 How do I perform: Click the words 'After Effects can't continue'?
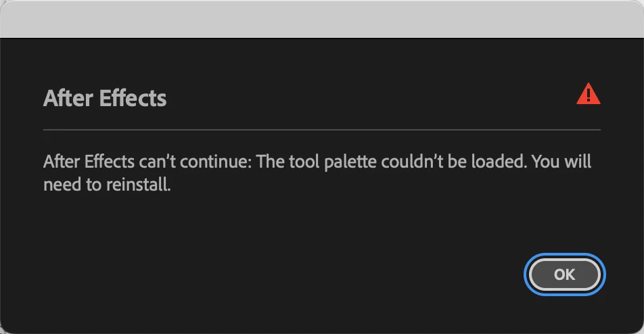point(147,162)
